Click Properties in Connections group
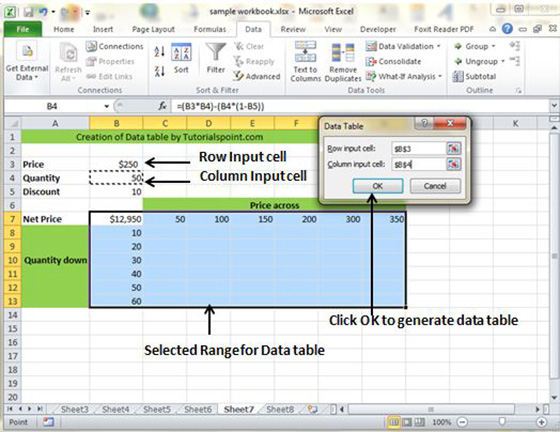The height and width of the screenshot is (432, 560). click(x=110, y=61)
